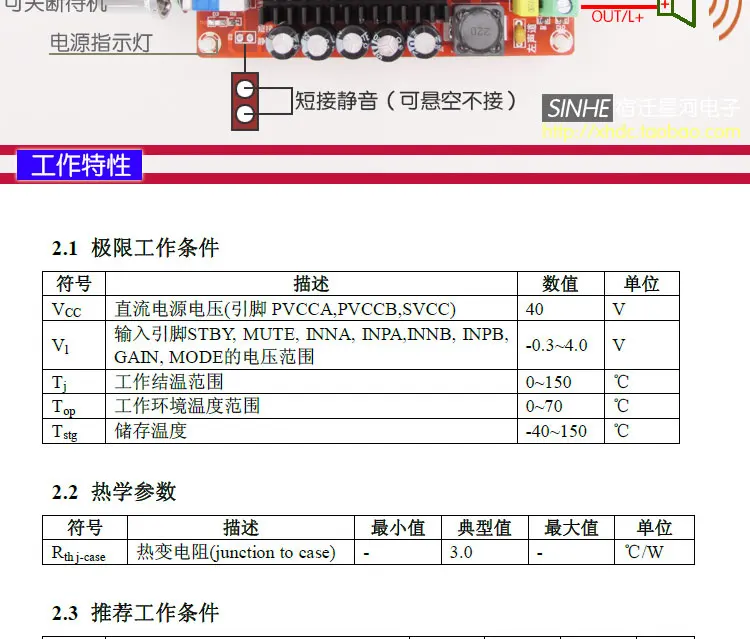
Task: Click the Top symbol cell
Action: 74,406
